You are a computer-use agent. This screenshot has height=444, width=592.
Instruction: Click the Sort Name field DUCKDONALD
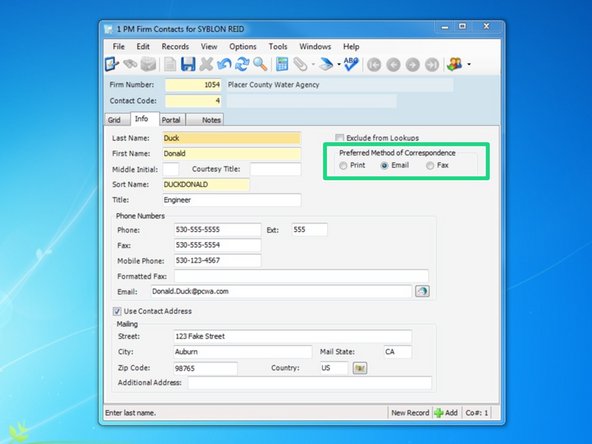tap(206, 185)
